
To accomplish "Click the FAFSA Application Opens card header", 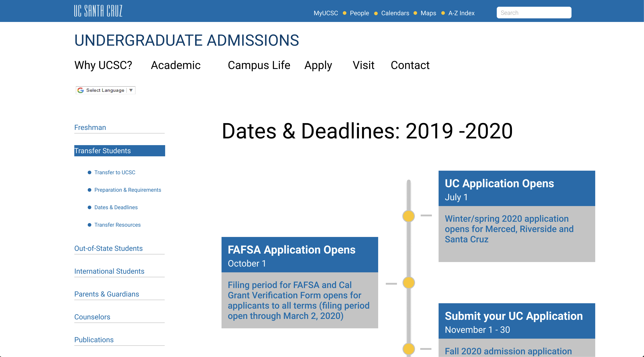I will click(300, 255).
